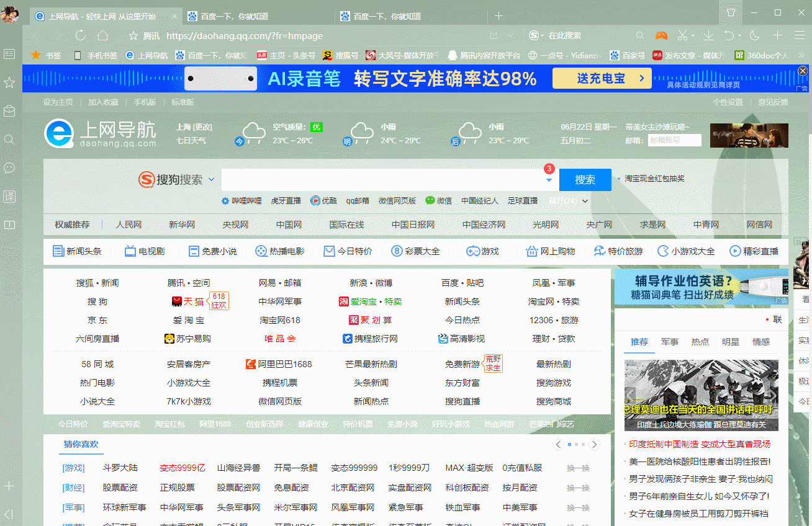Refresh the current page

coord(80,35)
